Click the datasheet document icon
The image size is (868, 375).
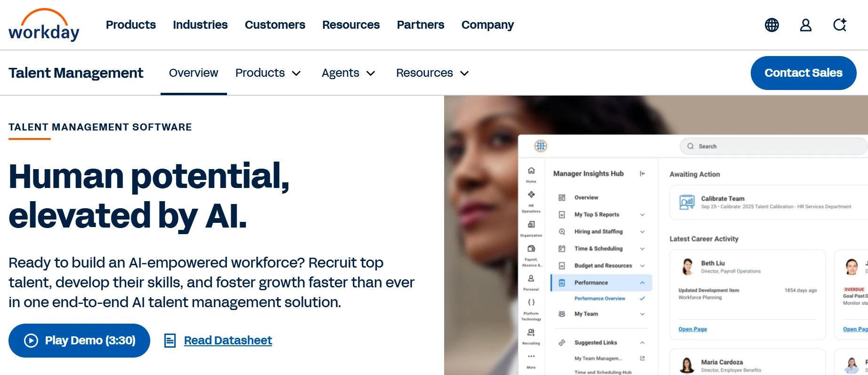[x=170, y=340]
